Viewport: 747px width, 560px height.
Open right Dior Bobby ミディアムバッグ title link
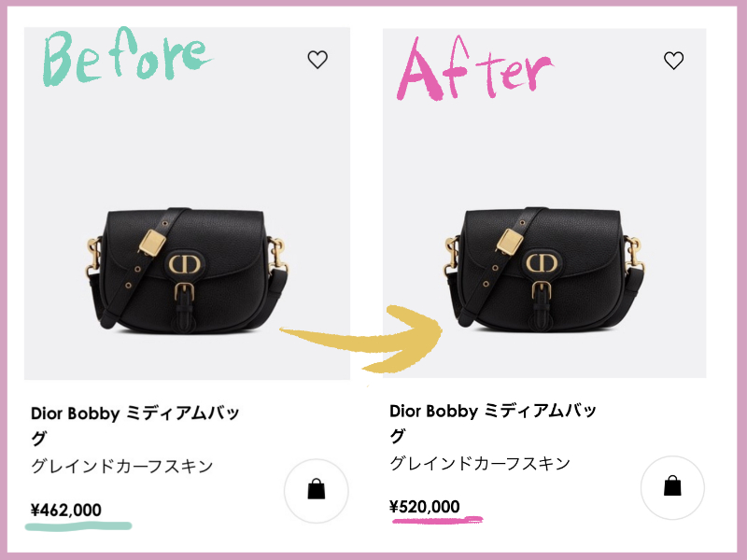[x=493, y=423]
